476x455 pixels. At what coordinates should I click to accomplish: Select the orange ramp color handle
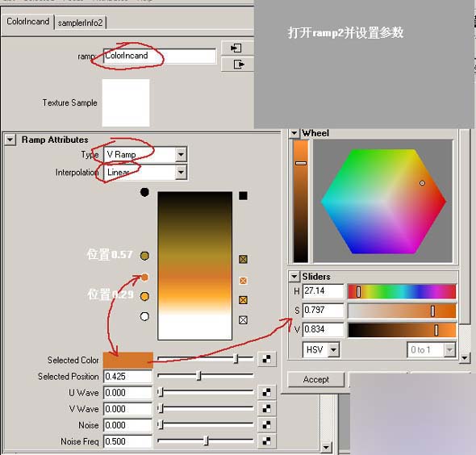pos(144,278)
